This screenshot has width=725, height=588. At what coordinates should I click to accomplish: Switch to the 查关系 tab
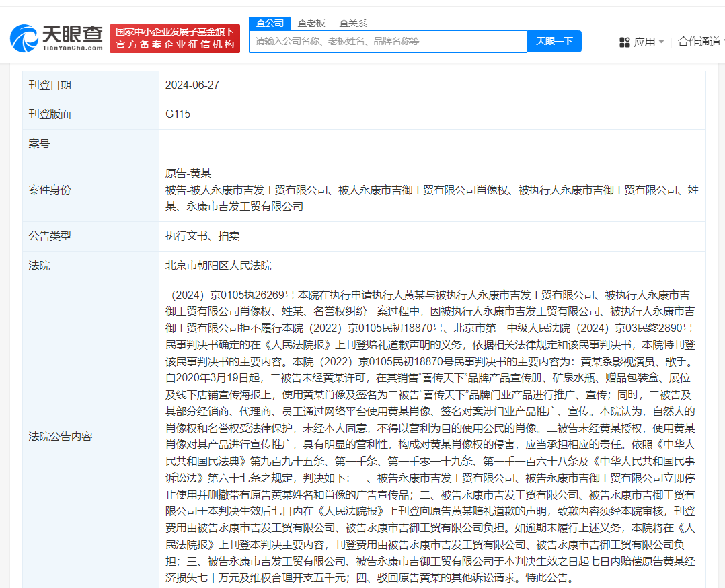point(354,22)
